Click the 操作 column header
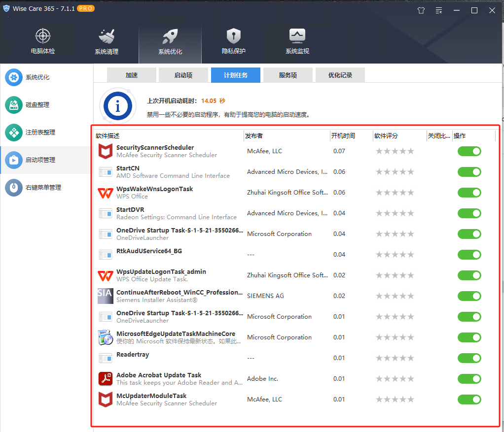Viewport: 504px width, 432px height. tap(474, 136)
